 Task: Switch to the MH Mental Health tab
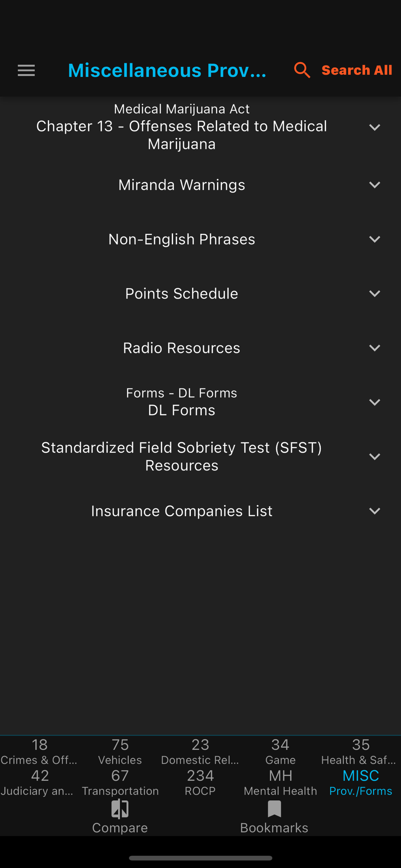click(x=280, y=783)
